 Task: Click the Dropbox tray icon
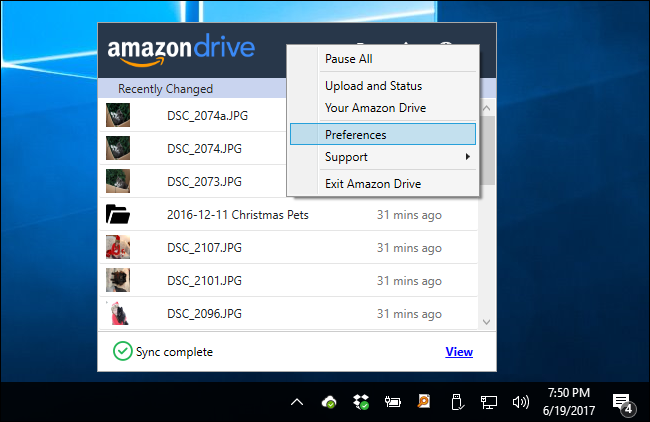coord(361,402)
